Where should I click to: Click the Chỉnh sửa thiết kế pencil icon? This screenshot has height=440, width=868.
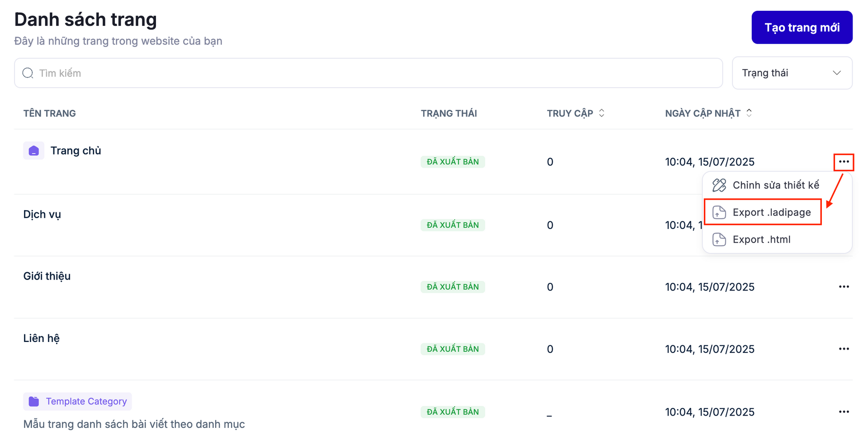pos(719,185)
